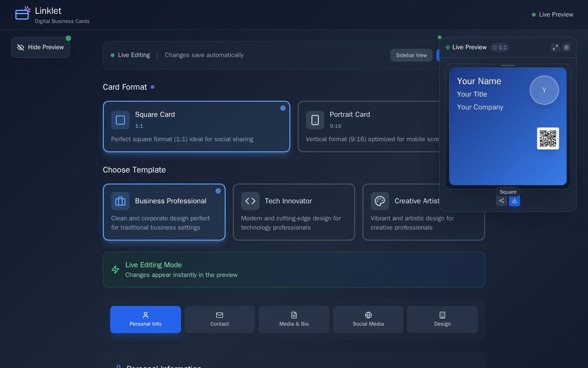Click the Y avatar circle on the card
588x368 pixels.
[544, 90]
